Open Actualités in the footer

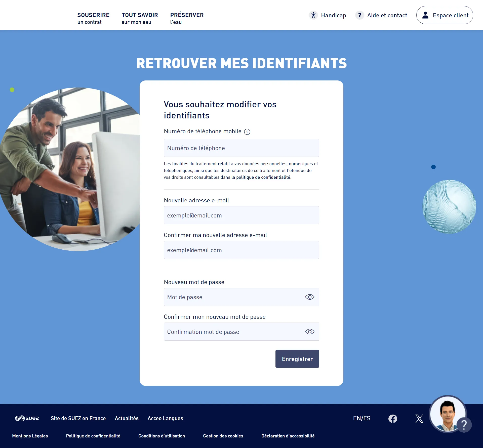[127, 418]
